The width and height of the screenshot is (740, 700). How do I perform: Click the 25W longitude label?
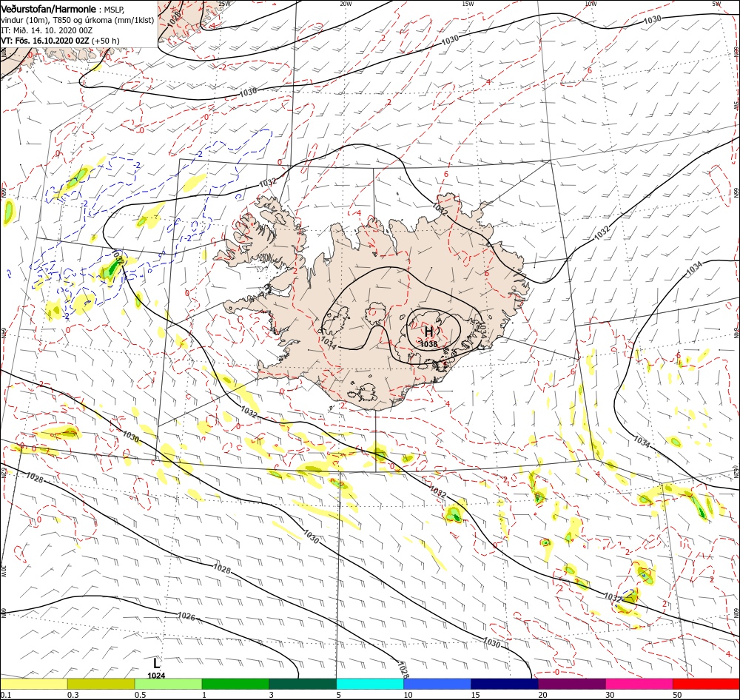(225, 4)
